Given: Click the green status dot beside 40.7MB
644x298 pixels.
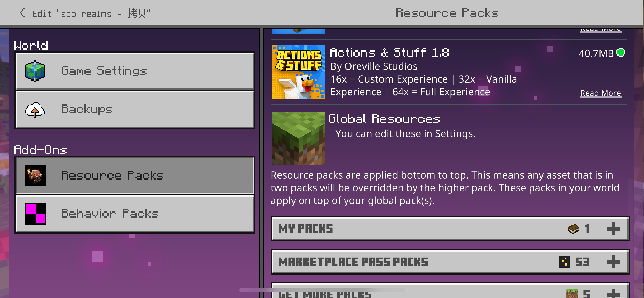Looking at the screenshot, I should click(621, 52).
